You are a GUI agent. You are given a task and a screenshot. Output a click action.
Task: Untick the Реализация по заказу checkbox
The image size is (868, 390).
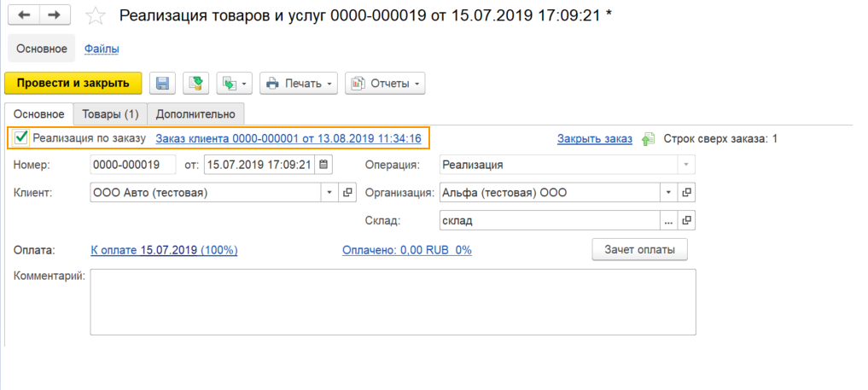point(22,137)
